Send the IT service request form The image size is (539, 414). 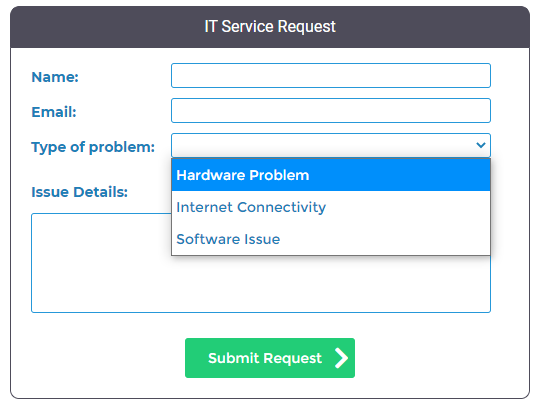tap(270, 358)
